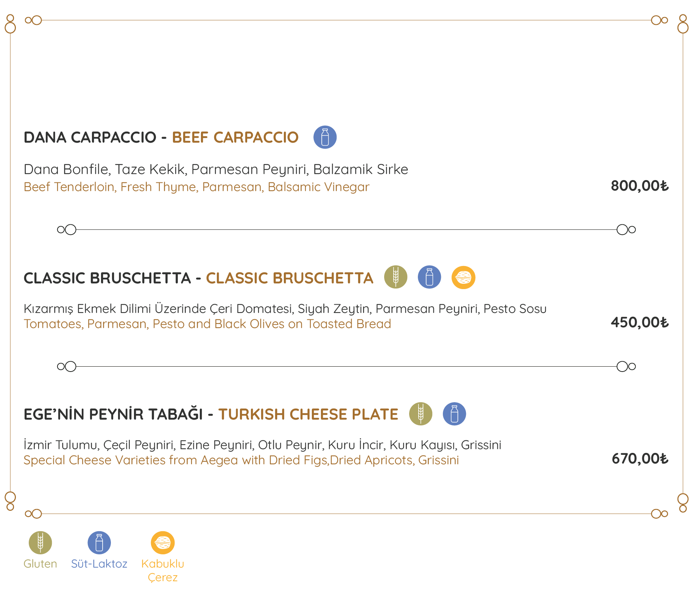Click the Kabuklu Çerez legend label text
Screen dimensions: 693x616
tap(163, 571)
